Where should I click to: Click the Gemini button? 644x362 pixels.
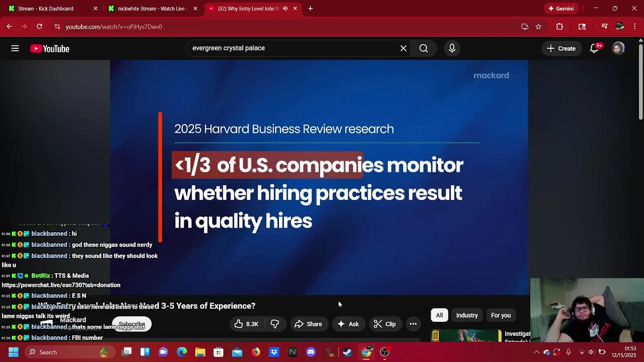pos(561,9)
